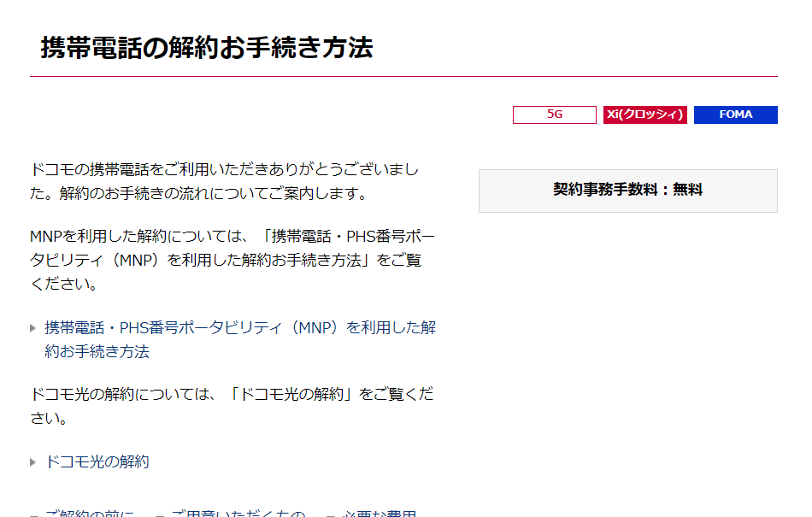Jump to the ご用意いただくもの section
812x517 pixels.
pos(238,513)
